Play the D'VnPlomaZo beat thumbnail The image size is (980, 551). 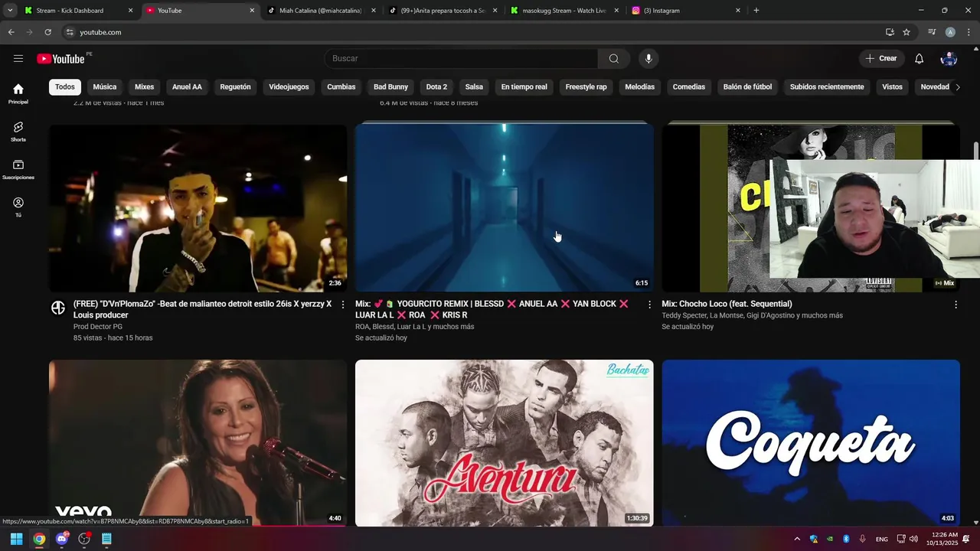(198, 208)
